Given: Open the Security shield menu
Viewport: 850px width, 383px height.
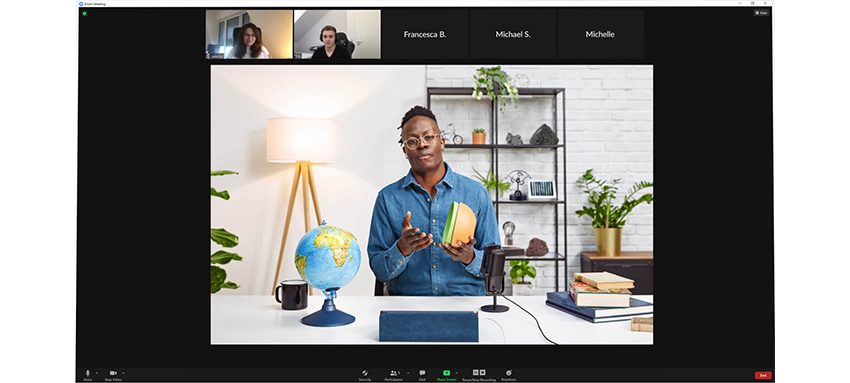Looking at the screenshot, I should (365, 375).
